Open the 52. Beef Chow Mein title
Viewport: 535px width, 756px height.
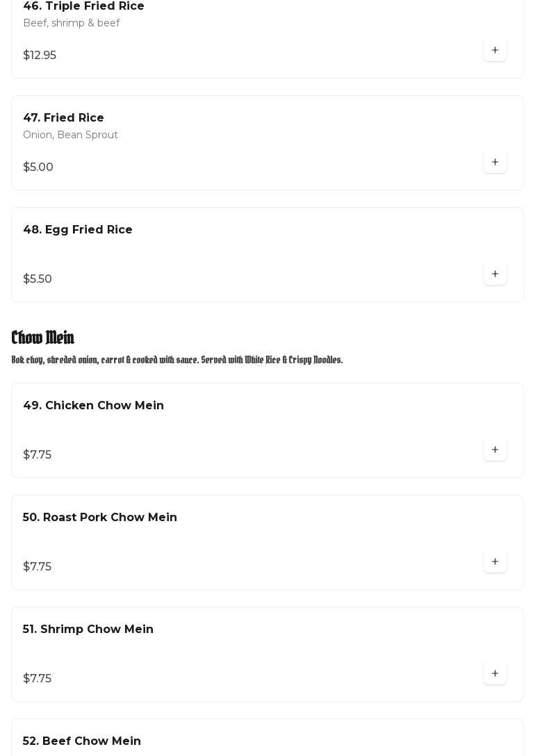82,741
